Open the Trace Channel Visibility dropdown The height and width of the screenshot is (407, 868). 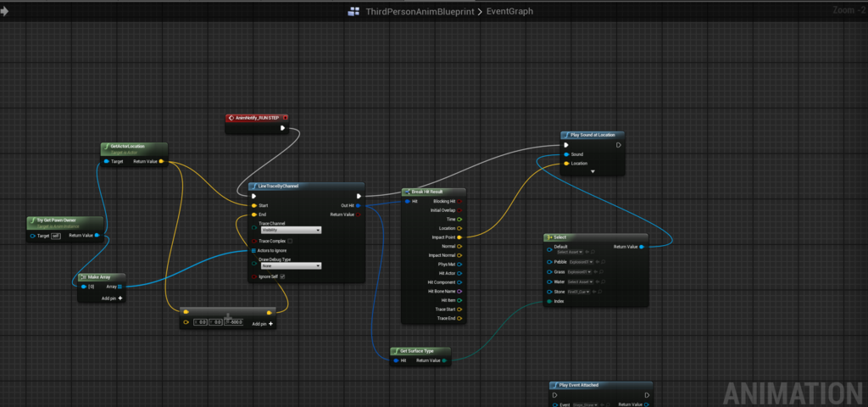[x=292, y=230]
